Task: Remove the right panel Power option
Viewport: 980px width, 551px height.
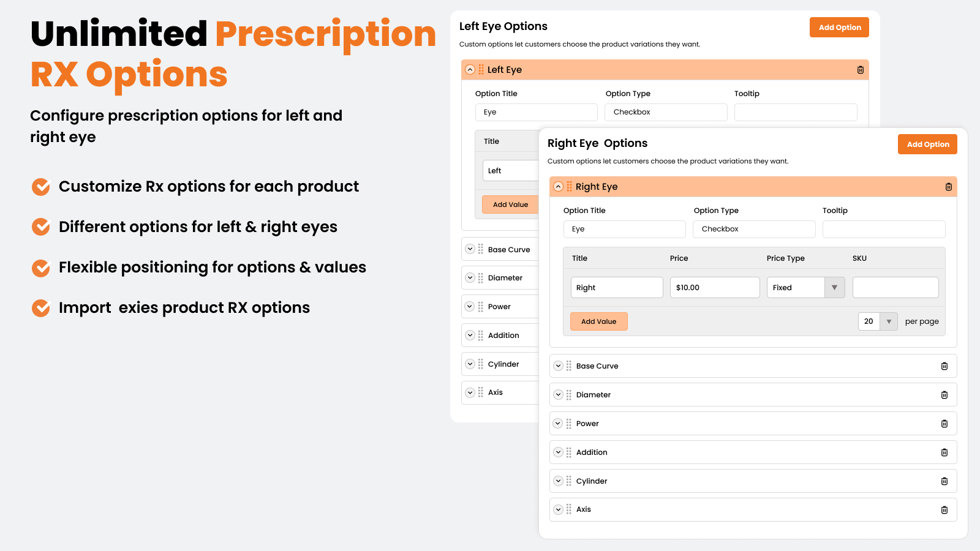Action: [944, 424]
